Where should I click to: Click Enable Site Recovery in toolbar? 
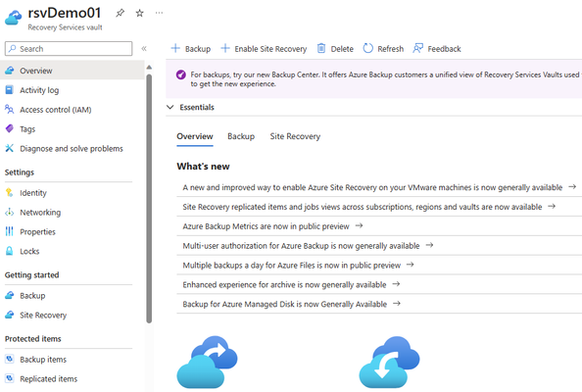[x=264, y=49]
